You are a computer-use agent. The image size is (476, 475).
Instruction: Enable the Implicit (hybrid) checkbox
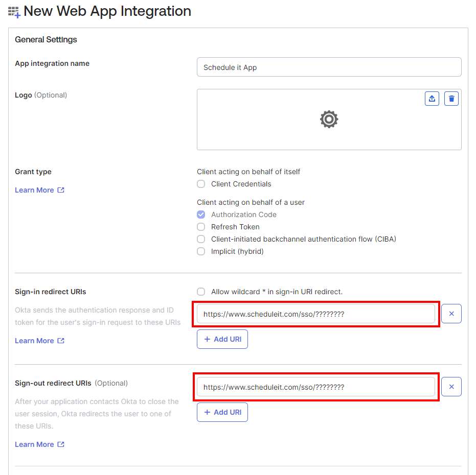point(201,251)
